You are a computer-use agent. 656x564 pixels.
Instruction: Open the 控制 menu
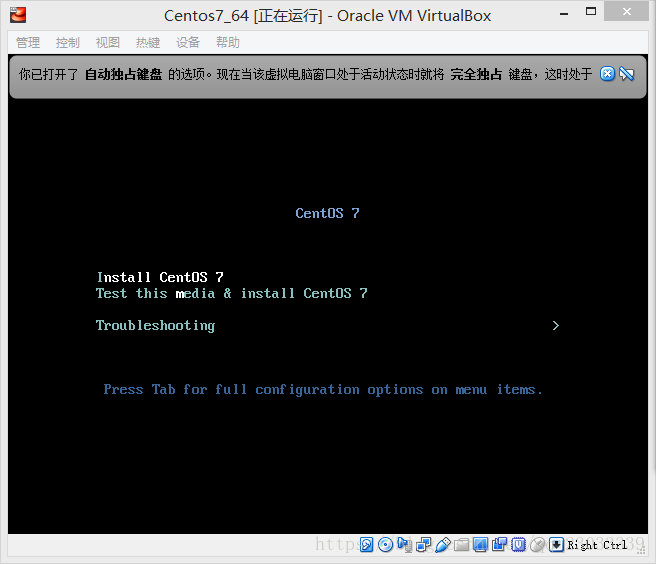(68, 42)
